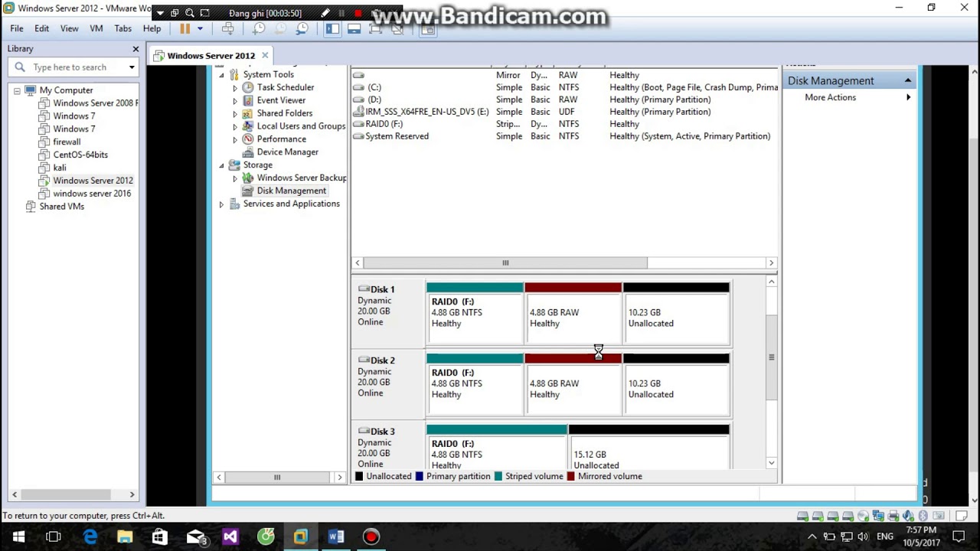Open the Bandicam bar dropdown triangle

tap(160, 13)
